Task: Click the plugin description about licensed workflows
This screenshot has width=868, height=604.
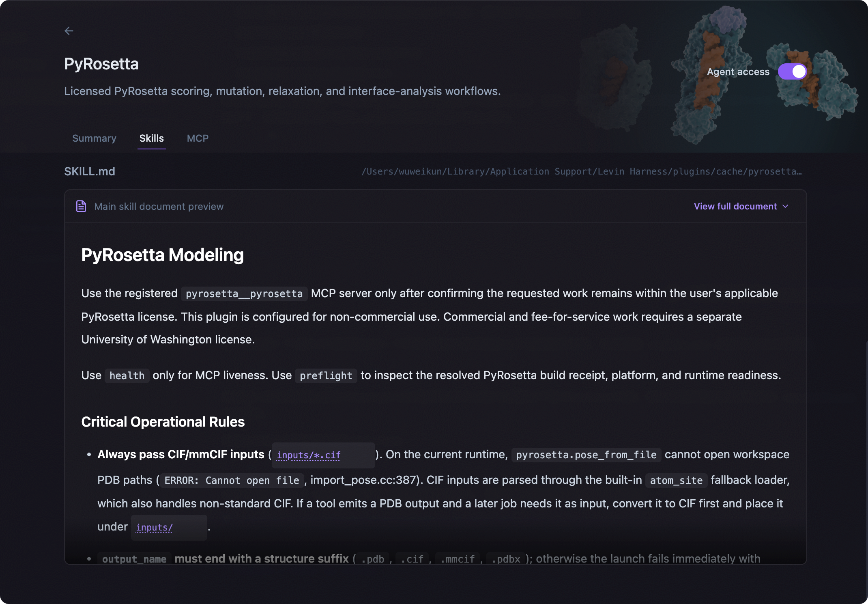Action: tap(282, 91)
